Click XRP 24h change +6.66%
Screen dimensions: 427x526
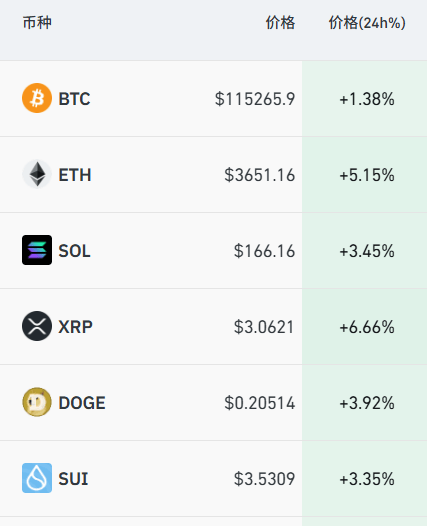(x=367, y=327)
